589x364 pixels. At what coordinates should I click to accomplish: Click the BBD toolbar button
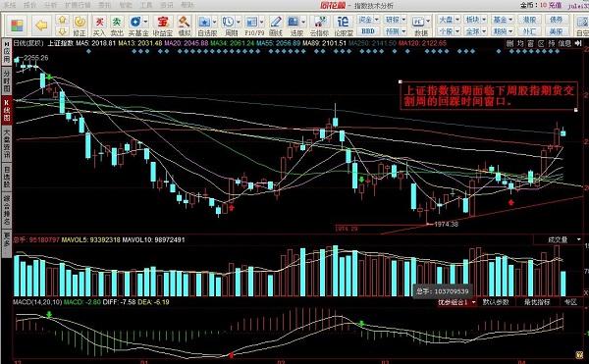tap(368, 30)
